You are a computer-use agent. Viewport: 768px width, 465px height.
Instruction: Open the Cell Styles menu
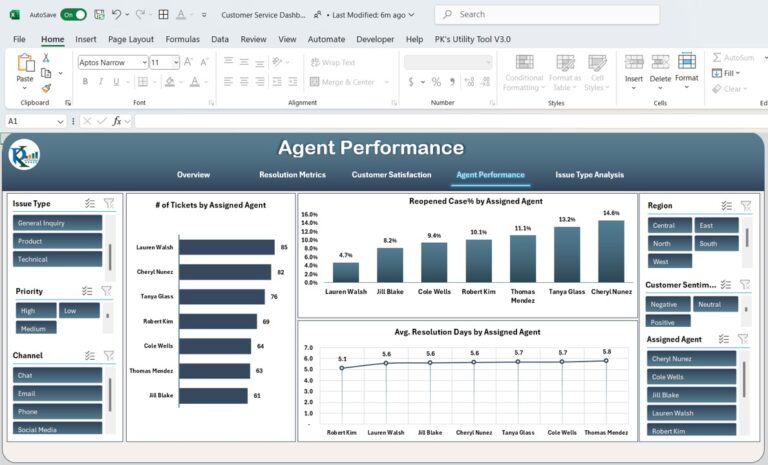tap(597, 72)
